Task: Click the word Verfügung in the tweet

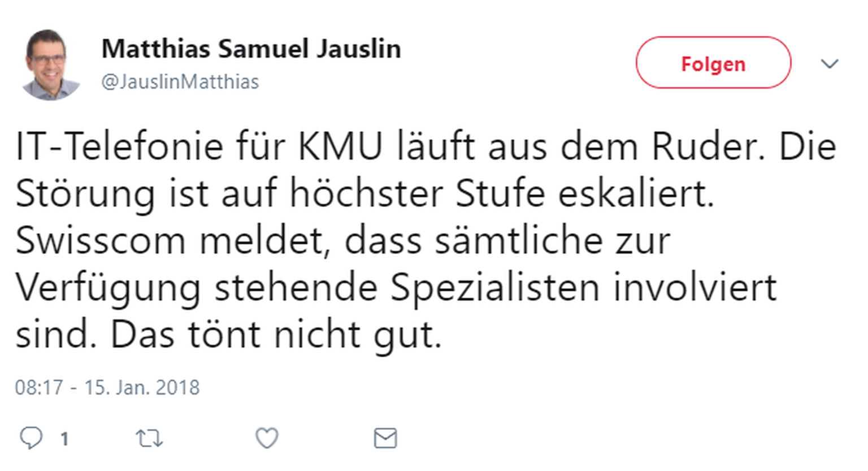Action: coord(108,288)
